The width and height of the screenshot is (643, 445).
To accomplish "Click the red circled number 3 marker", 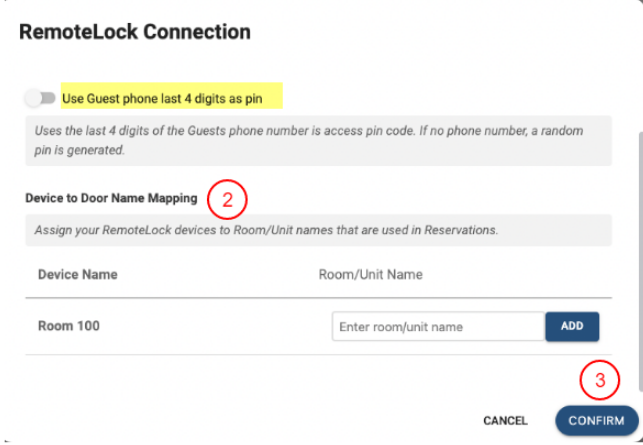I will (600, 380).
